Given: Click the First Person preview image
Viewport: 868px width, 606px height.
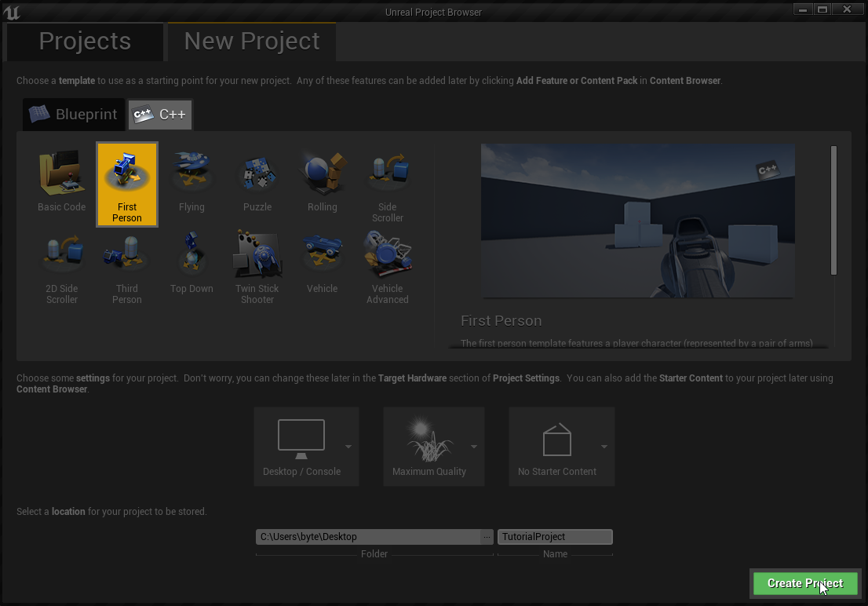Looking at the screenshot, I should click(x=638, y=221).
